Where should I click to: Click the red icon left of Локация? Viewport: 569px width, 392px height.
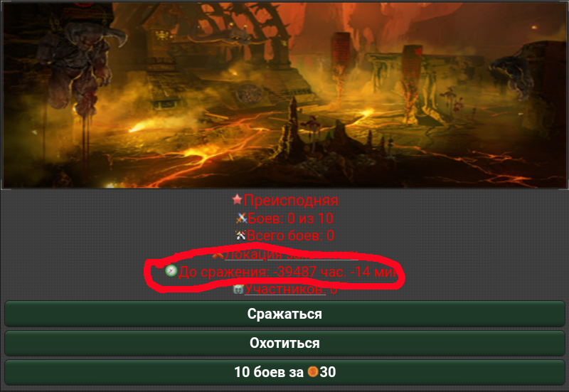[x=218, y=255]
